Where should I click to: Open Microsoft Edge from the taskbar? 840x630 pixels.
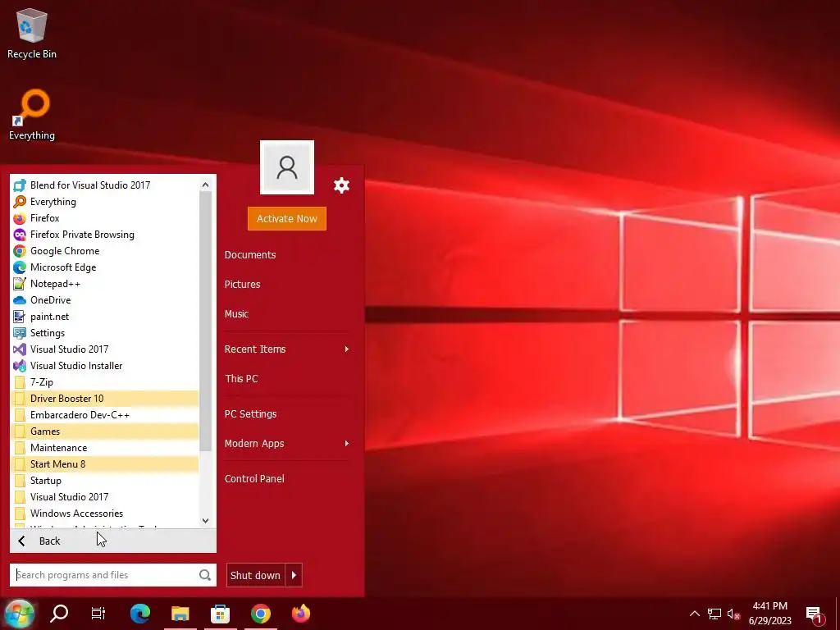[140, 614]
